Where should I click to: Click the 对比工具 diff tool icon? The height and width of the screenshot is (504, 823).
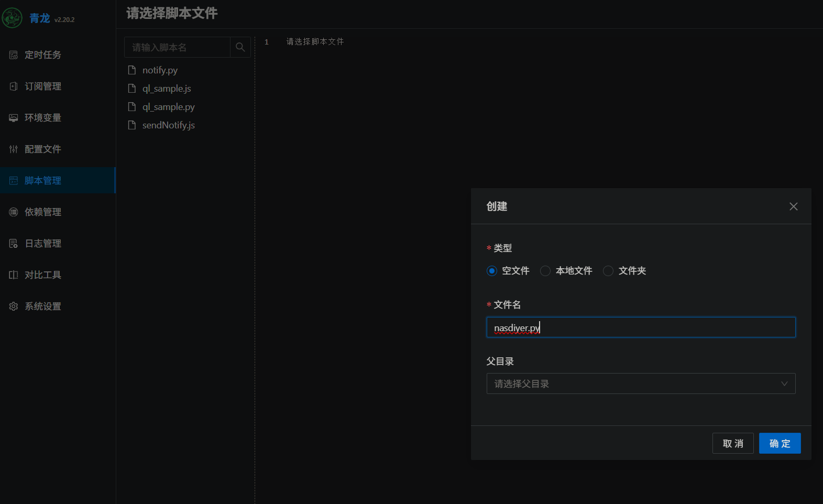14,275
